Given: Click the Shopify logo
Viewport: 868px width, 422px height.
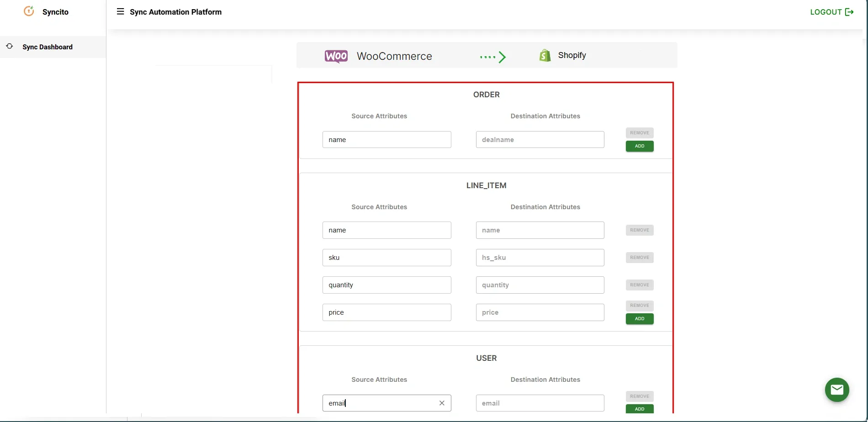Looking at the screenshot, I should [x=545, y=55].
